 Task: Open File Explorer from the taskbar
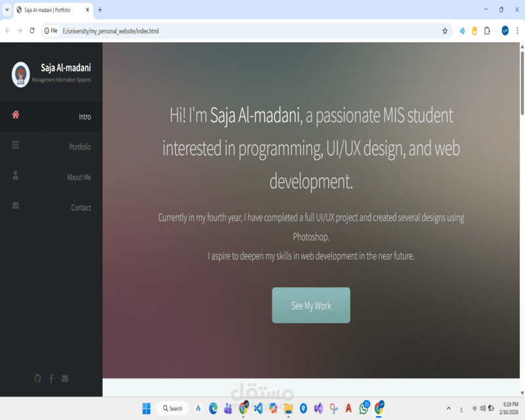coord(288,408)
